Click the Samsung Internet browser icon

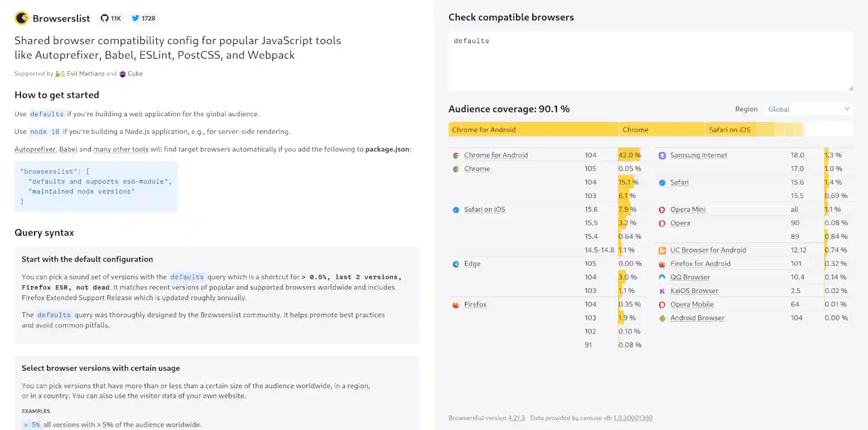[661, 155]
